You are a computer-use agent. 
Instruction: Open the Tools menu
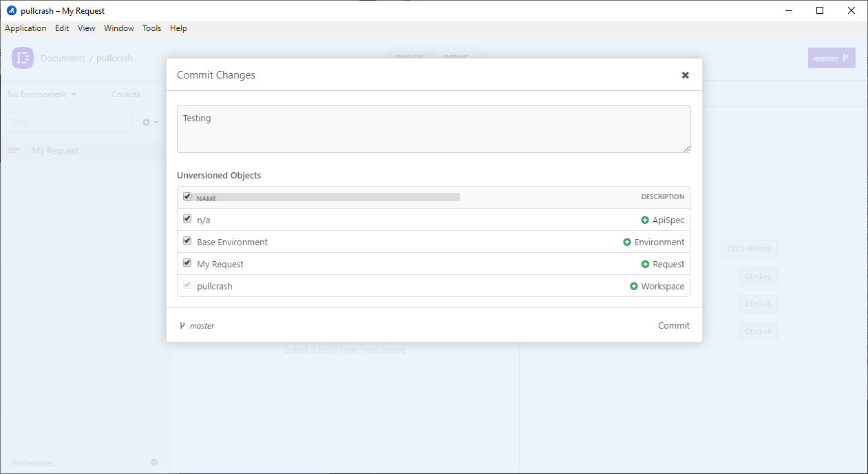tap(152, 28)
